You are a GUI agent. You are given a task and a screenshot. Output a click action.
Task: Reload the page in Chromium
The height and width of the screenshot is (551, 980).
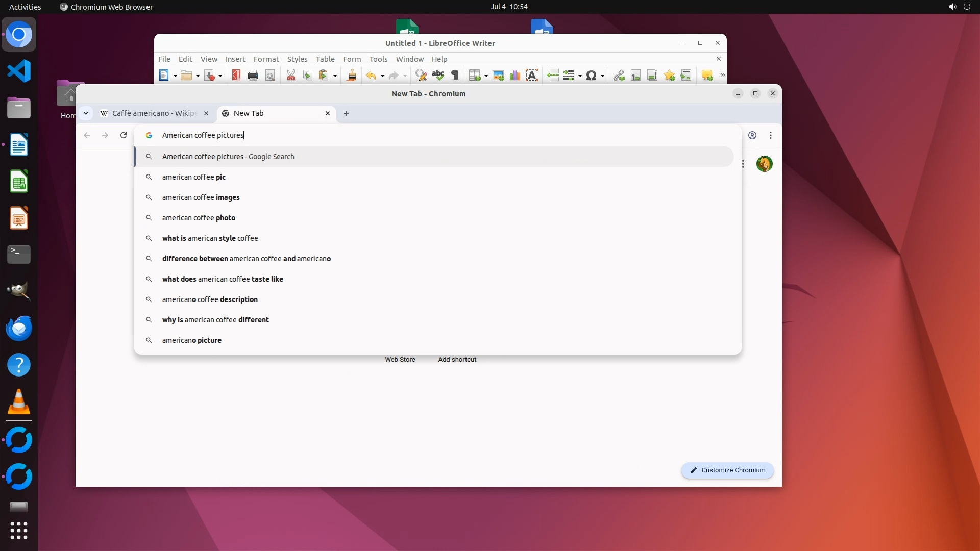pyautogui.click(x=124, y=135)
